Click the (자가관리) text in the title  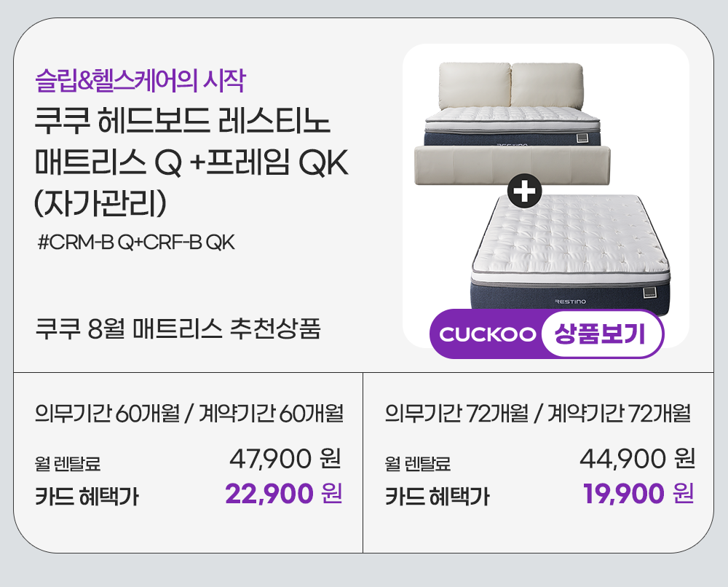tap(102, 202)
